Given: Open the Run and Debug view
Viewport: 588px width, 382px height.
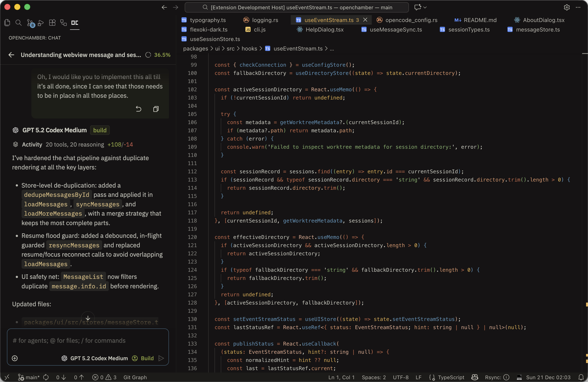Looking at the screenshot, I should point(41,23).
